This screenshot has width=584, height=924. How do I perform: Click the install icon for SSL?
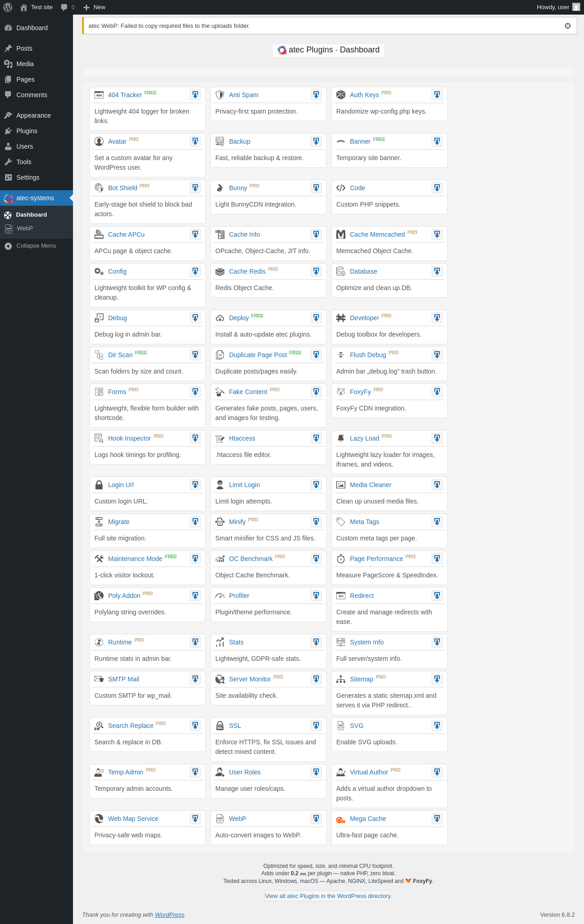316,726
